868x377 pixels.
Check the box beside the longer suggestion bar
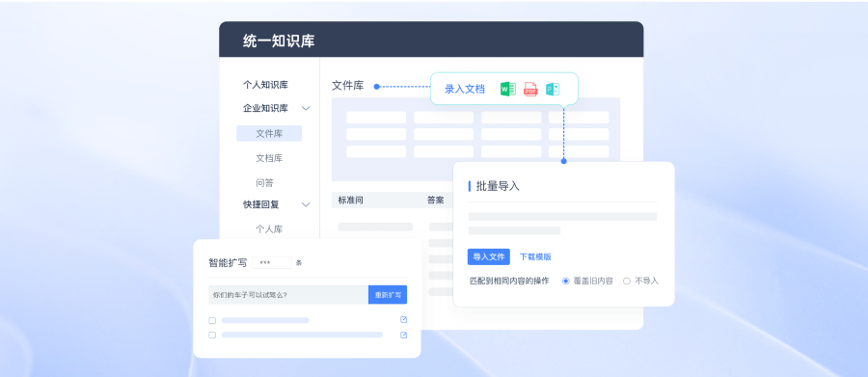click(x=212, y=335)
